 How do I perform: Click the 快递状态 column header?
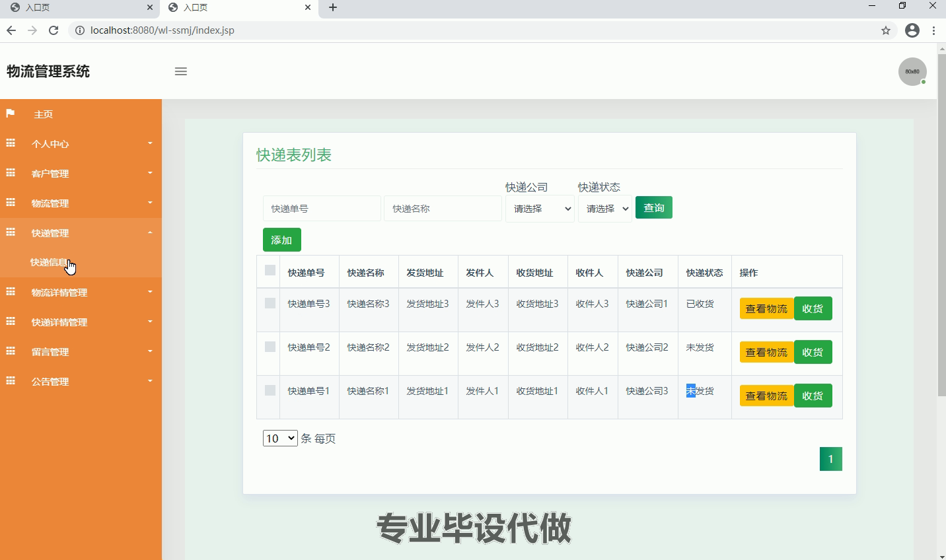pyautogui.click(x=704, y=273)
